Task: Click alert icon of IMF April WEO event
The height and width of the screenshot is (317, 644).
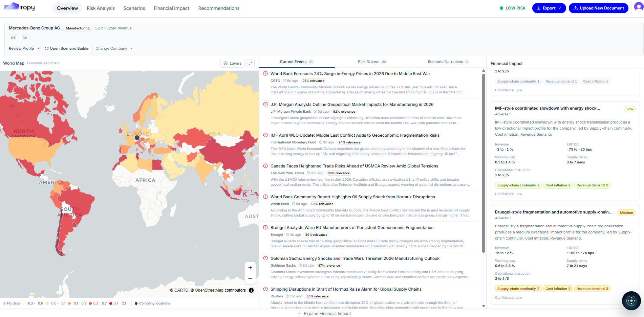Action: pos(265,135)
